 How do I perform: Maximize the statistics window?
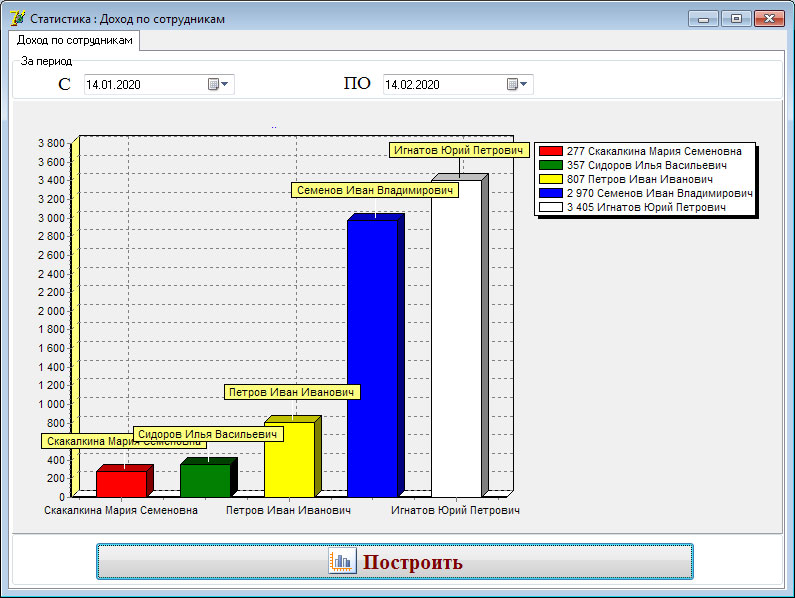[x=737, y=18]
